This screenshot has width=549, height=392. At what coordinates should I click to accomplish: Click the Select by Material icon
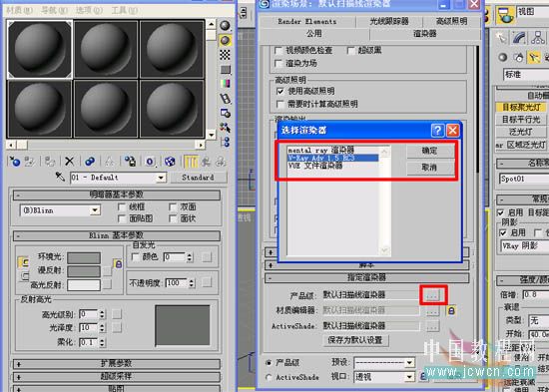[225, 128]
